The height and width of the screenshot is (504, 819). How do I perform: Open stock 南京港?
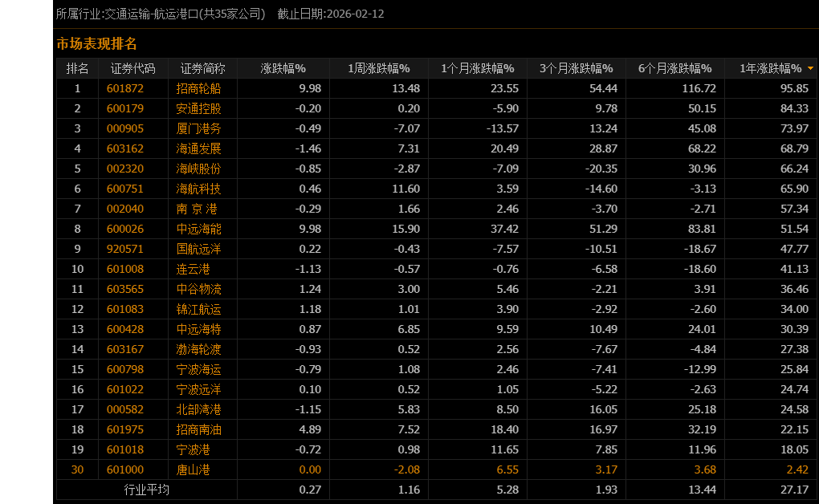(x=197, y=209)
